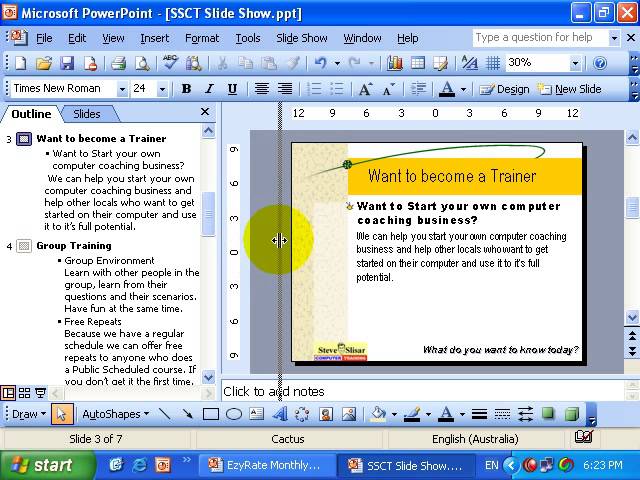The height and width of the screenshot is (480, 640).
Task: Open the Design task pane
Action: point(504,89)
